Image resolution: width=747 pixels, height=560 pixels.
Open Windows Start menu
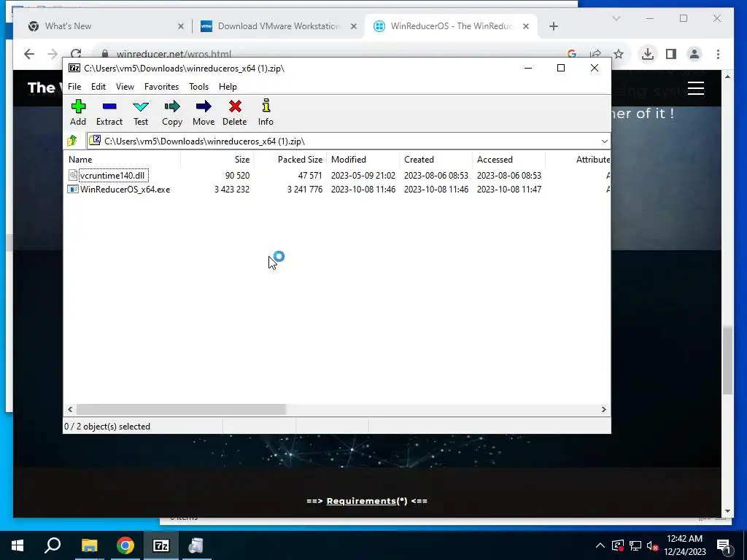(18, 545)
